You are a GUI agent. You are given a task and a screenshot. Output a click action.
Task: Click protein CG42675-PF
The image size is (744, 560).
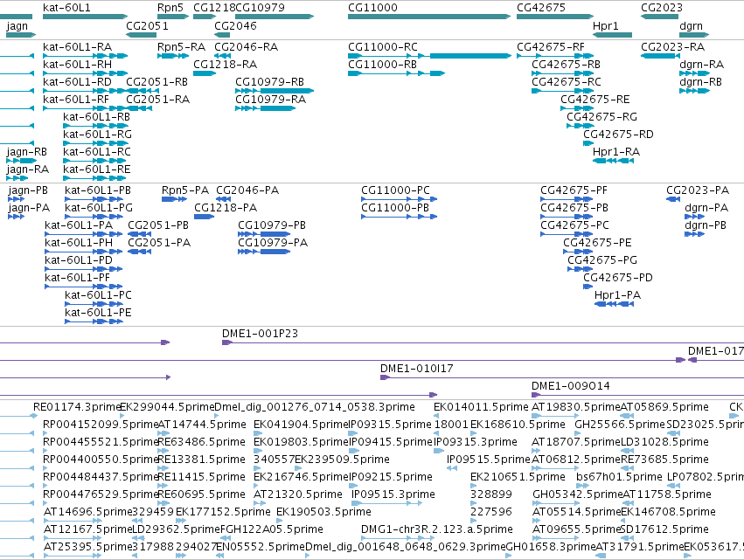click(567, 199)
